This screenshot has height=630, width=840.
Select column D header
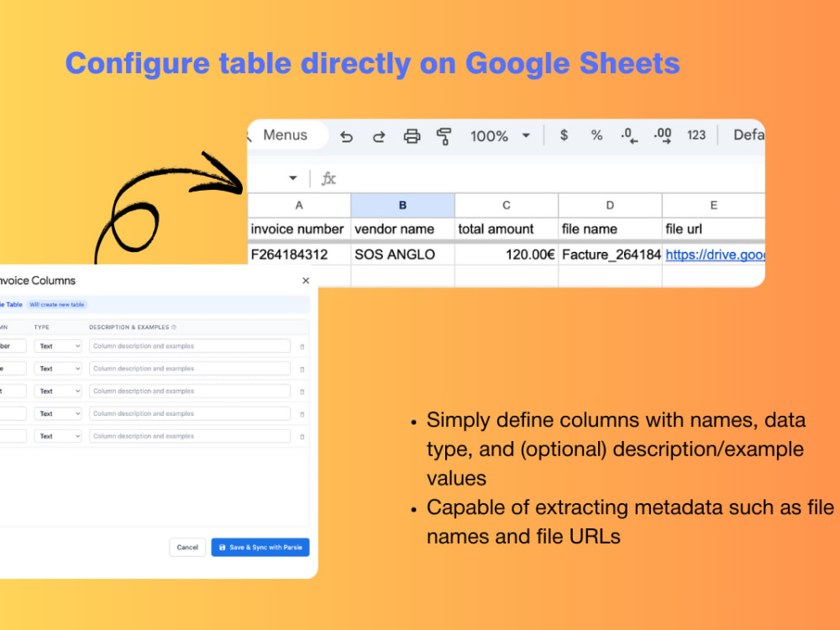point(610,205)
